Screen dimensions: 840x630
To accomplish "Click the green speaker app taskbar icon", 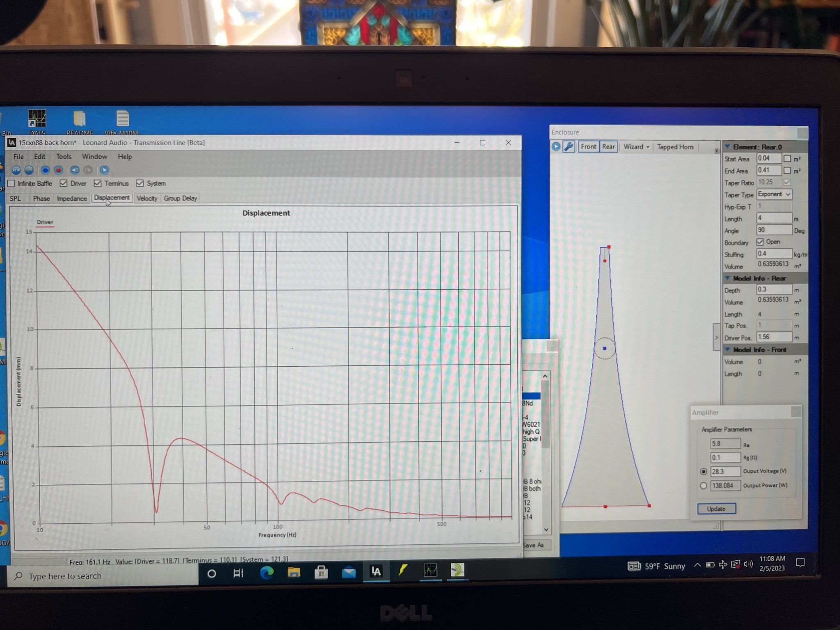I will coord(457,569).
